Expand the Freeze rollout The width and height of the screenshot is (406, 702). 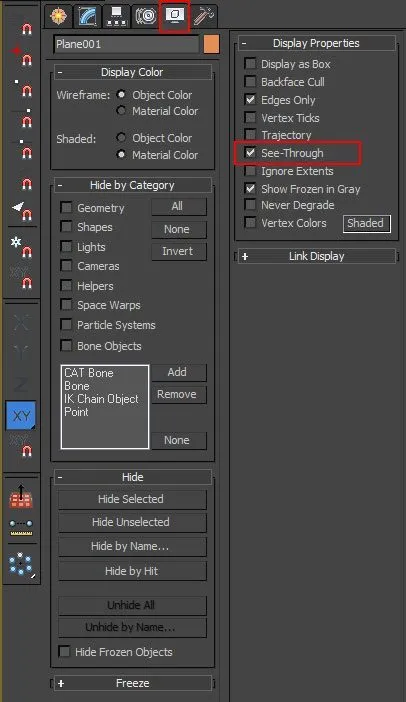tap(132, 683)
